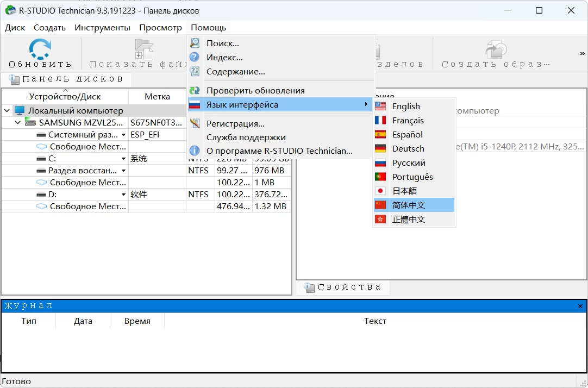Close the Журнал log panel
This screenshot has height=388, width=588.
(x=580, y=306)
